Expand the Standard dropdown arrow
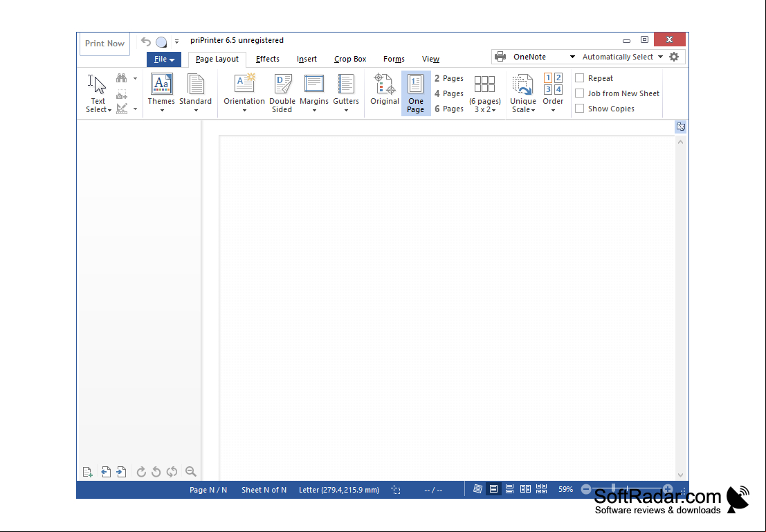Screen dimensions: 766x532 pyautogui.click(x=196, y=111)
